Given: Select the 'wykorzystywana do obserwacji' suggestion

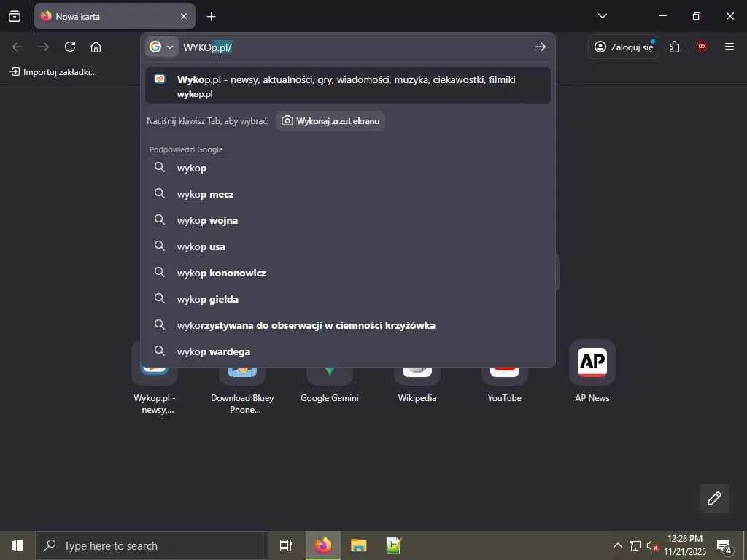Looking at the screenshot, I should click(x=348, y=325).
